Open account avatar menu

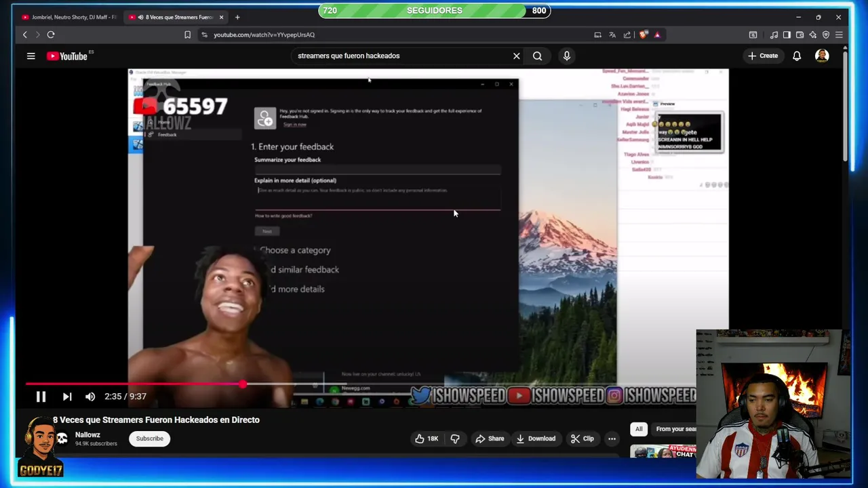(822, 56)
